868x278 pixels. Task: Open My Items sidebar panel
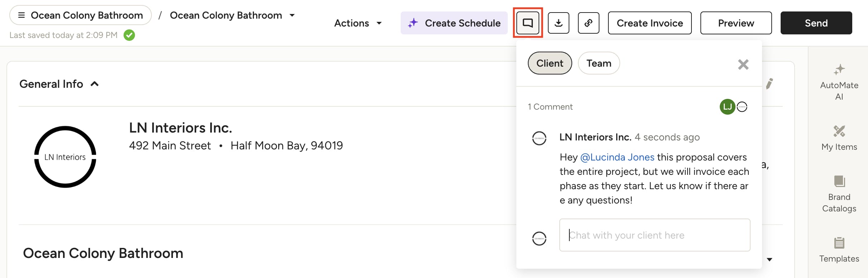[839, 138]
